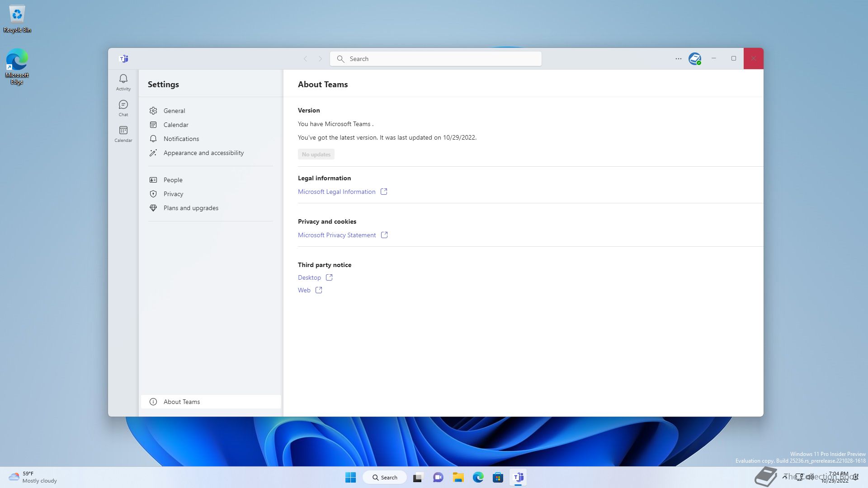
Task: Open Web third party notice
Action: click(x=304, y=290)
